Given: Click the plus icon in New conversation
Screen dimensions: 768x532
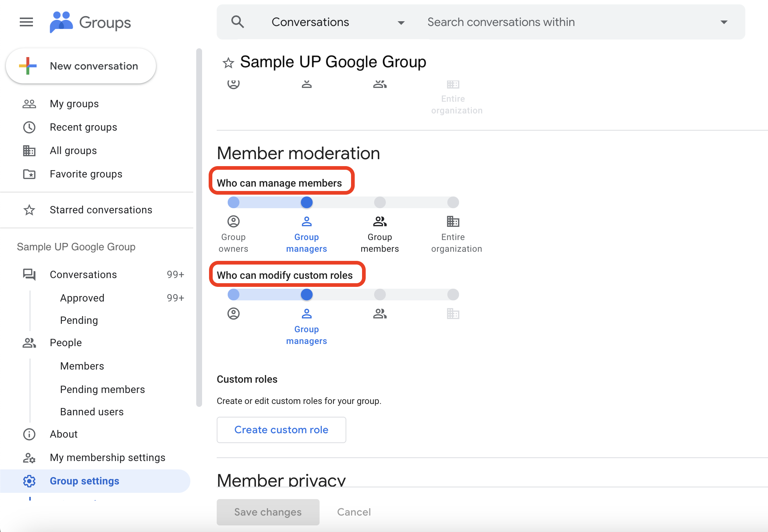Looking at the screenshot, I should [x=28, y=66].
